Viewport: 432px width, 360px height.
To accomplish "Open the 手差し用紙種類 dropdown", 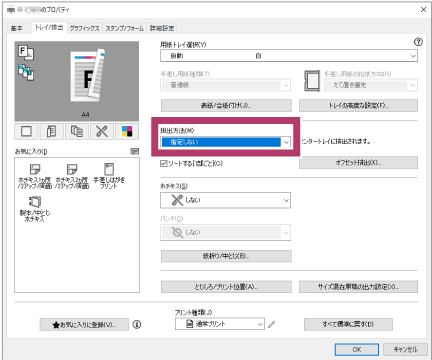I will (x=226, y=85).
